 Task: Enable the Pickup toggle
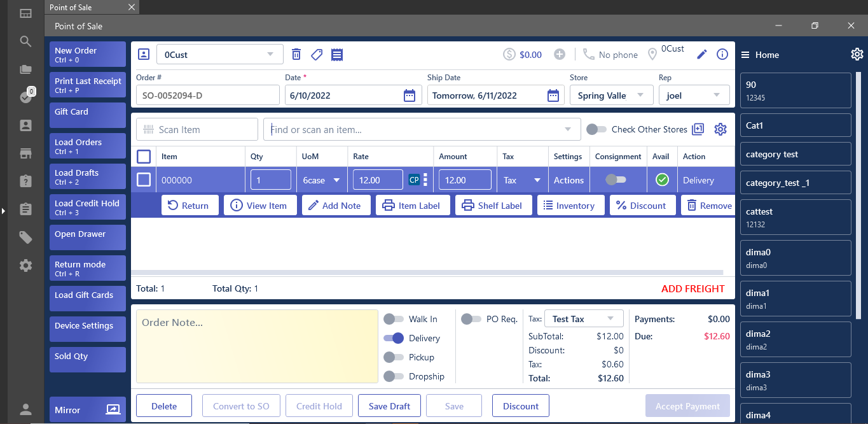(x=394, y=357)
